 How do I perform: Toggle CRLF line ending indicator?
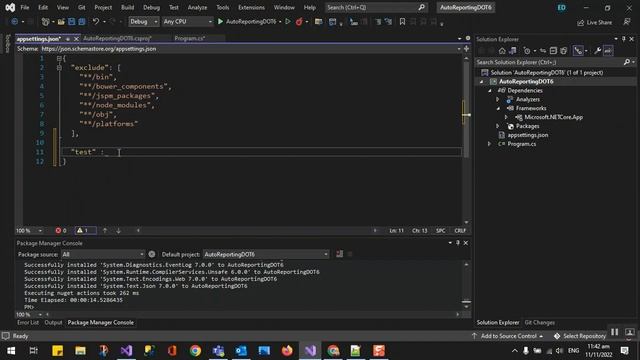(x=460, y=231)
